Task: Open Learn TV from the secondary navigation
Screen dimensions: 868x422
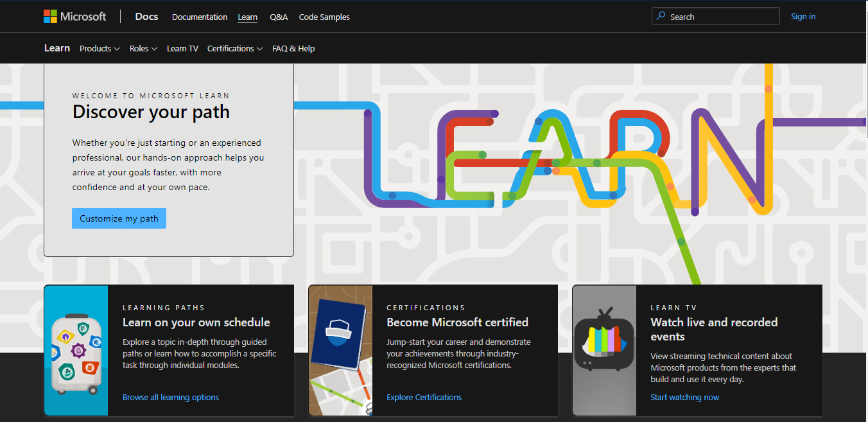Action: tap(182, 49)
